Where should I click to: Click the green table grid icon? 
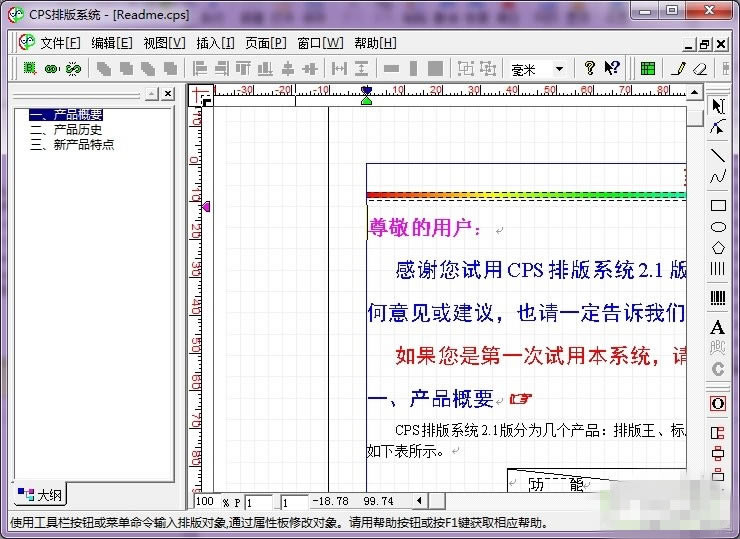(x=648, y=69)
